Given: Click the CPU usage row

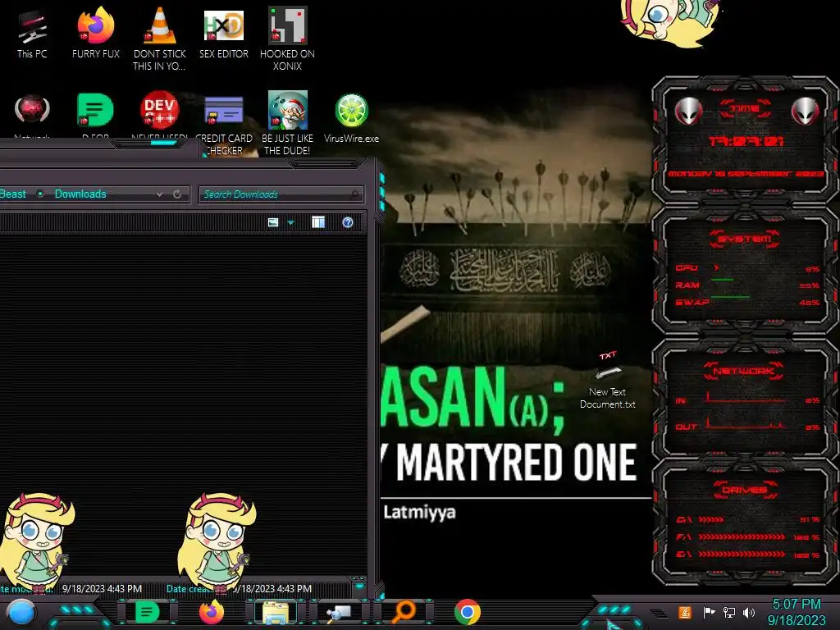Looking at the screenshot, I should 747,268.
